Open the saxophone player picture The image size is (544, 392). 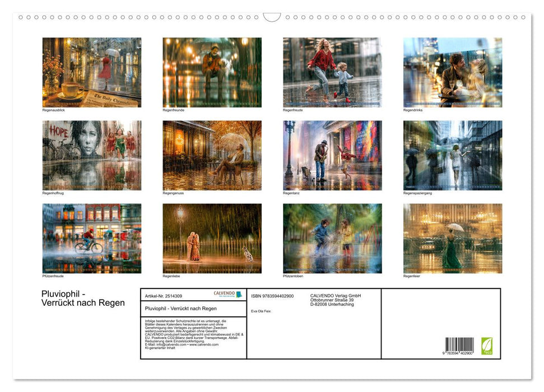tap(332, 156)
